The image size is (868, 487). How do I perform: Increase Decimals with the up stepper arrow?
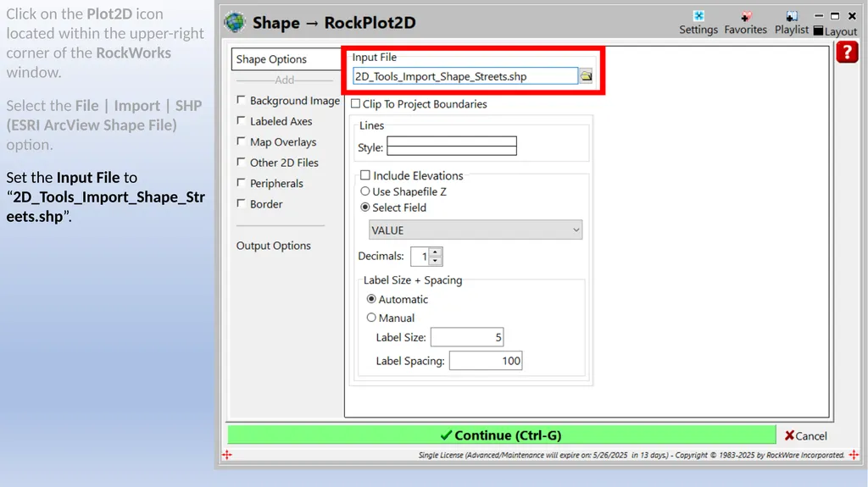coord(436,252)
